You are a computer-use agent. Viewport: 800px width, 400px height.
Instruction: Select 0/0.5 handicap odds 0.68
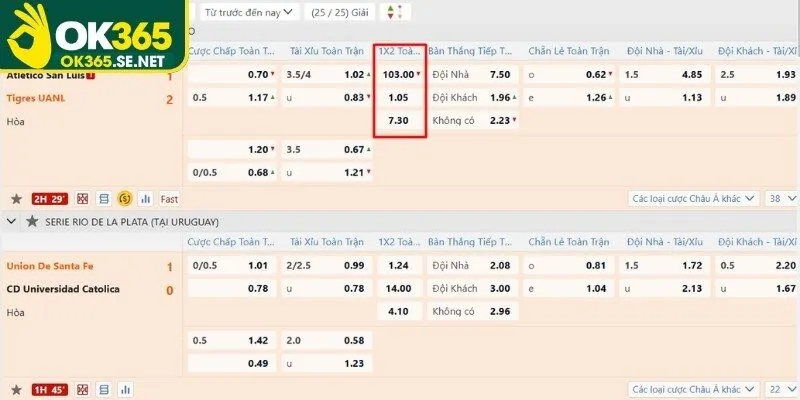(232, 172)
